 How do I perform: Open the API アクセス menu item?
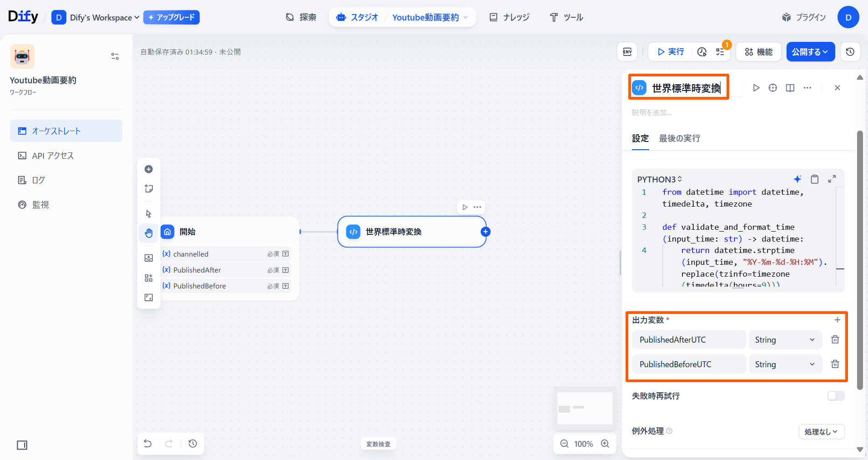pos(53,156)
